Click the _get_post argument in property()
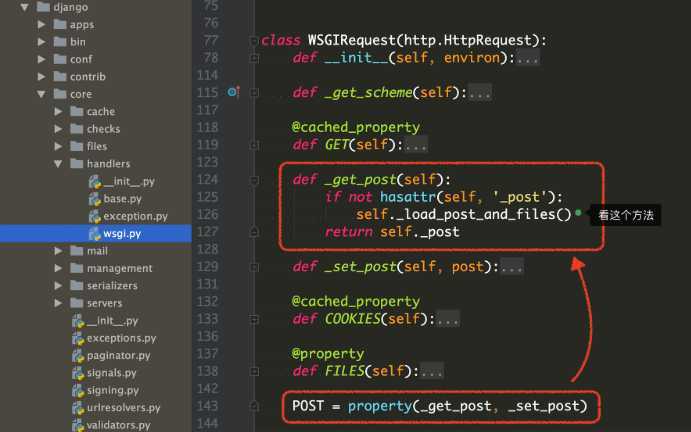The width and height of the screenshot is (691, 432). (455, 406)
